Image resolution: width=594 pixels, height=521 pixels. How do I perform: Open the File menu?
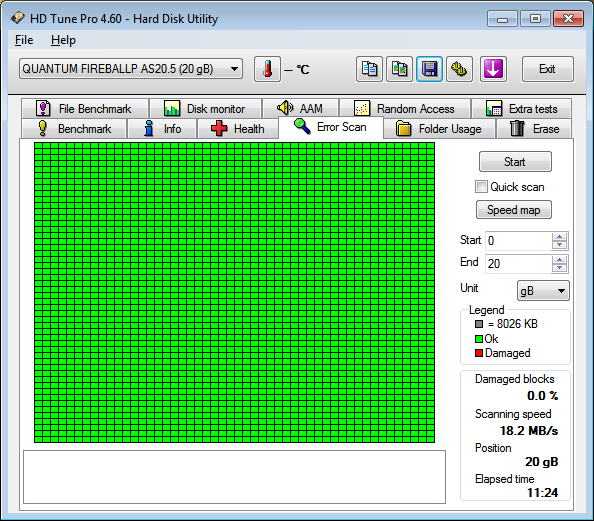(24, 40)
